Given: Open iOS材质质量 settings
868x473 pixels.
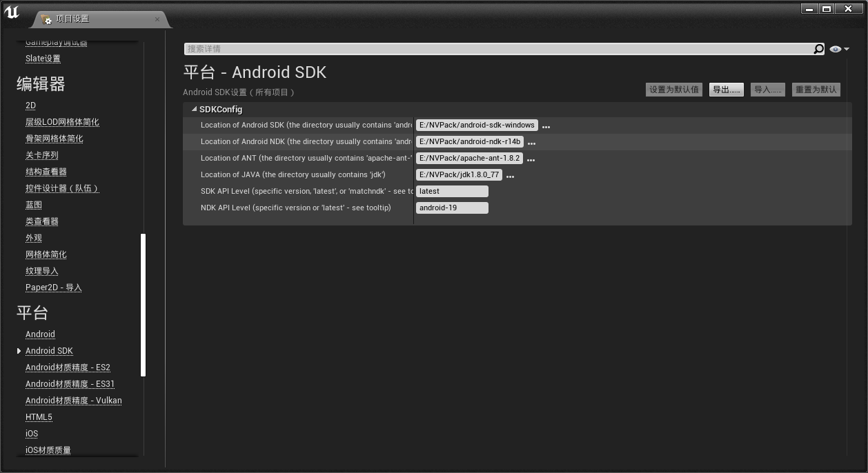Looking at the screenshot, I should pyautogui.click(x=48, y=450).
